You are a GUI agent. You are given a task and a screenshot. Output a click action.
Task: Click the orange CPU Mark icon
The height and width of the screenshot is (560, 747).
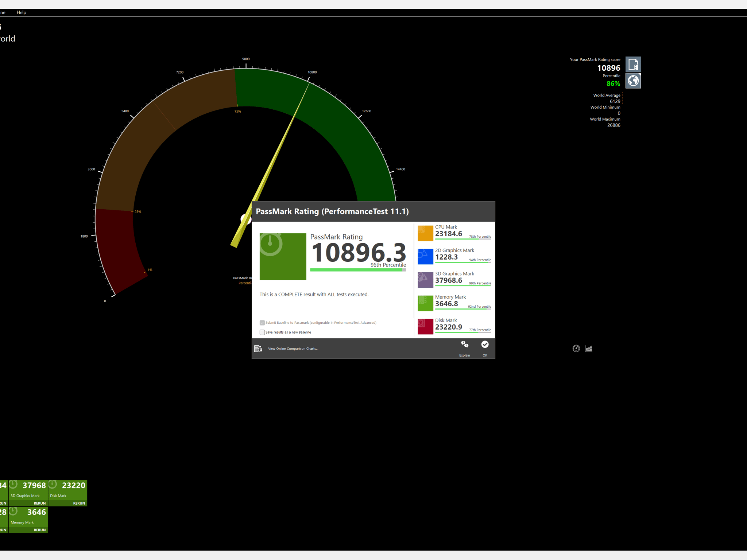tap(425, 233)
